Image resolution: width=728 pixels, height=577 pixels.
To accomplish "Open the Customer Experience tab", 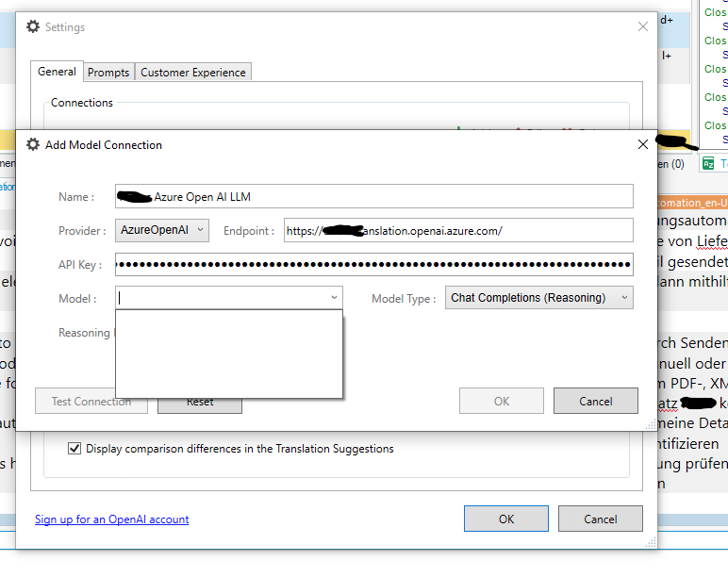I will (x=193, y=73).
